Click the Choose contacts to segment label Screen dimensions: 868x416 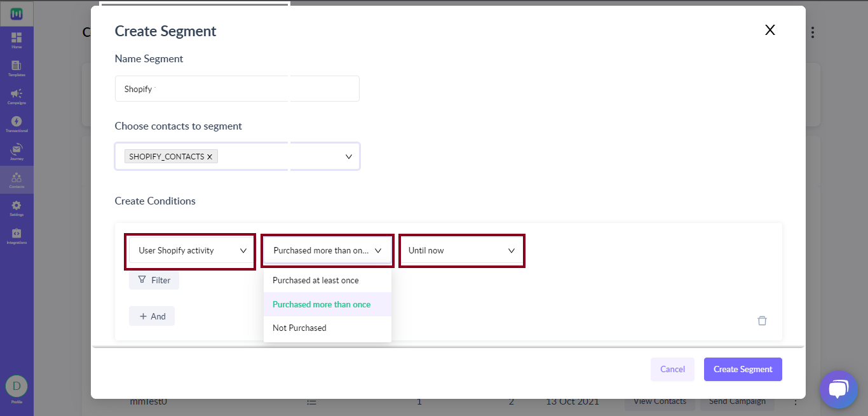[179, 126]
